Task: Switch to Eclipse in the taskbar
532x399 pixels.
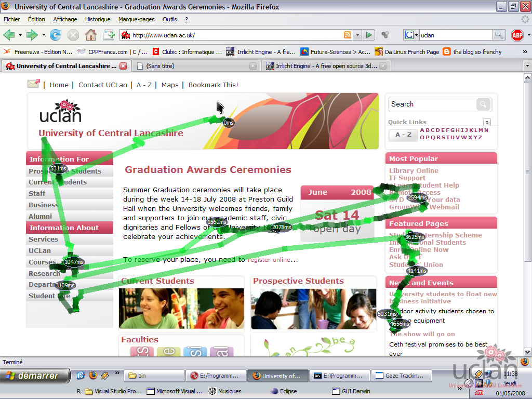Action: click(x=284, y=391)
